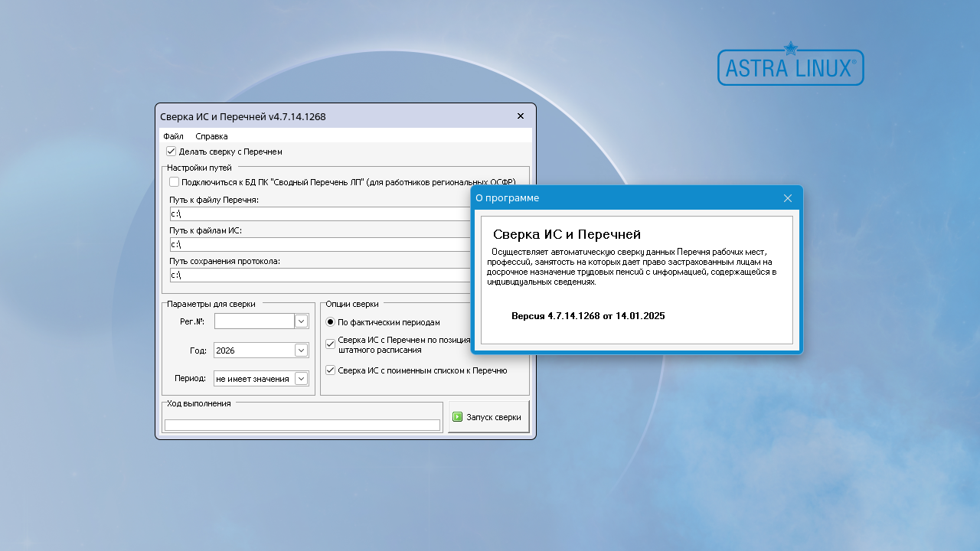Select 'По фактическим периодам' radio button

(331, 322)
